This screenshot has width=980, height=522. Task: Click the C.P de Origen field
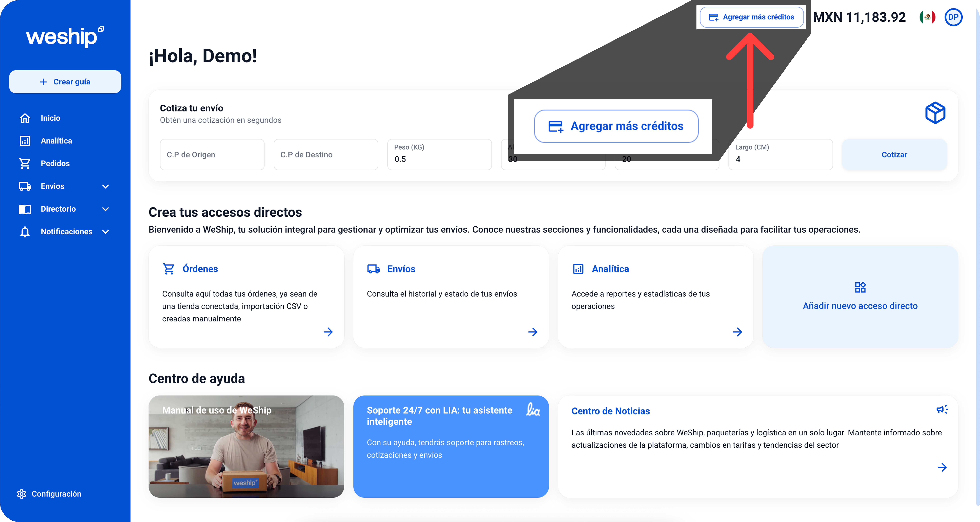tap(212, 155)
